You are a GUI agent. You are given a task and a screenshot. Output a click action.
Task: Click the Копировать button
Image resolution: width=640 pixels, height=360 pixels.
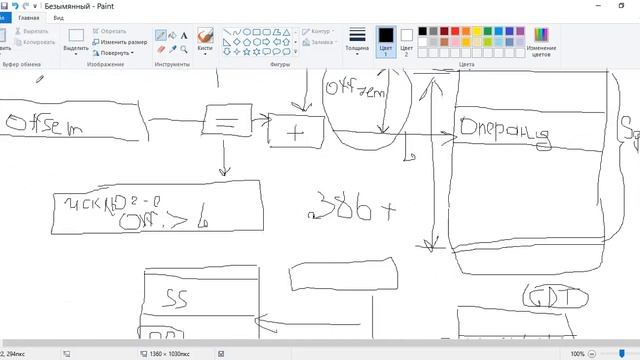tap(35, 42)
